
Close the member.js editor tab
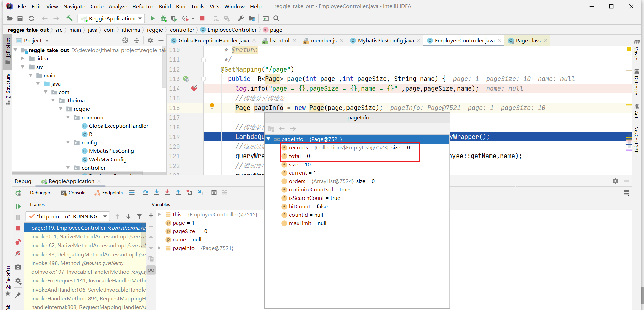click(341, 40)
